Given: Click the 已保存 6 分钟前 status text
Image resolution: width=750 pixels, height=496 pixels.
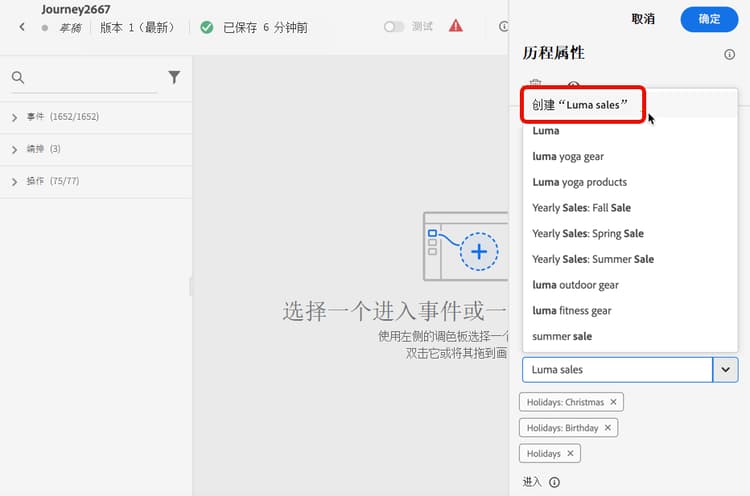Looking at the screenshot, I should click(x=265, y=27).
